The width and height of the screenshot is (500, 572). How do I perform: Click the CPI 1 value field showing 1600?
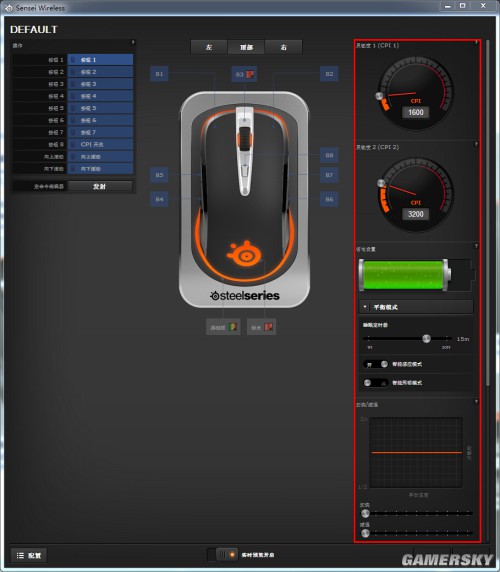coord(415,112)
